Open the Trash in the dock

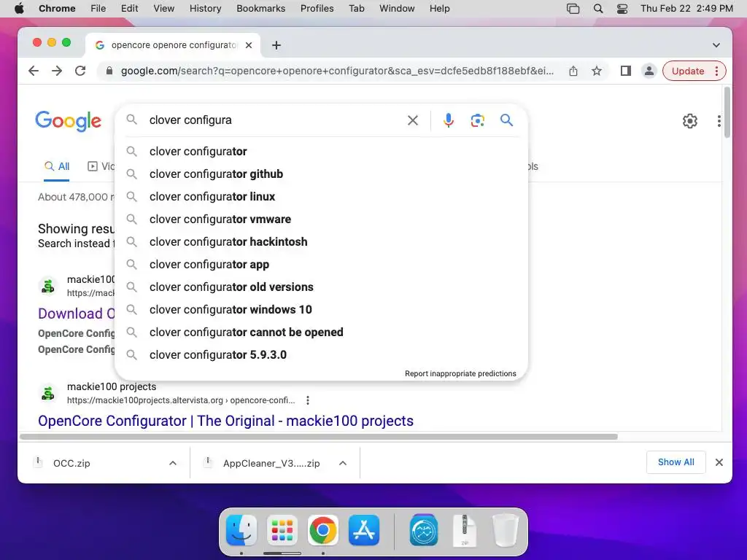[x=505, y=530]
